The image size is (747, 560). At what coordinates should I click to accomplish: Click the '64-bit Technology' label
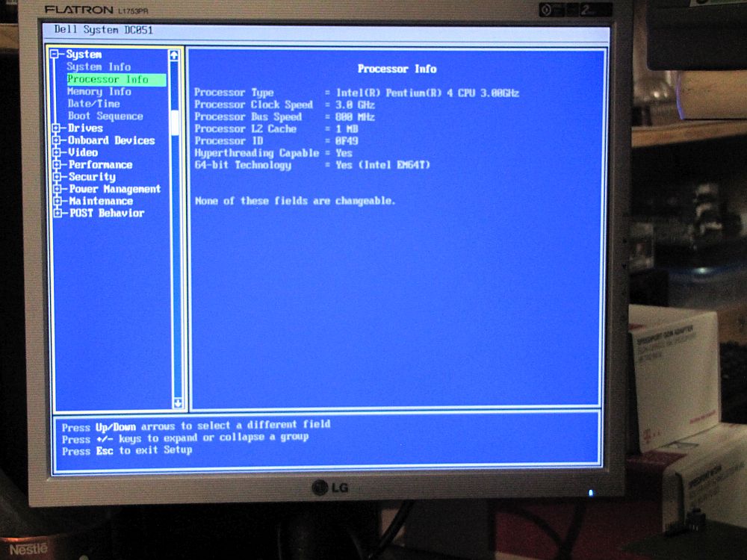pos(243,165)
